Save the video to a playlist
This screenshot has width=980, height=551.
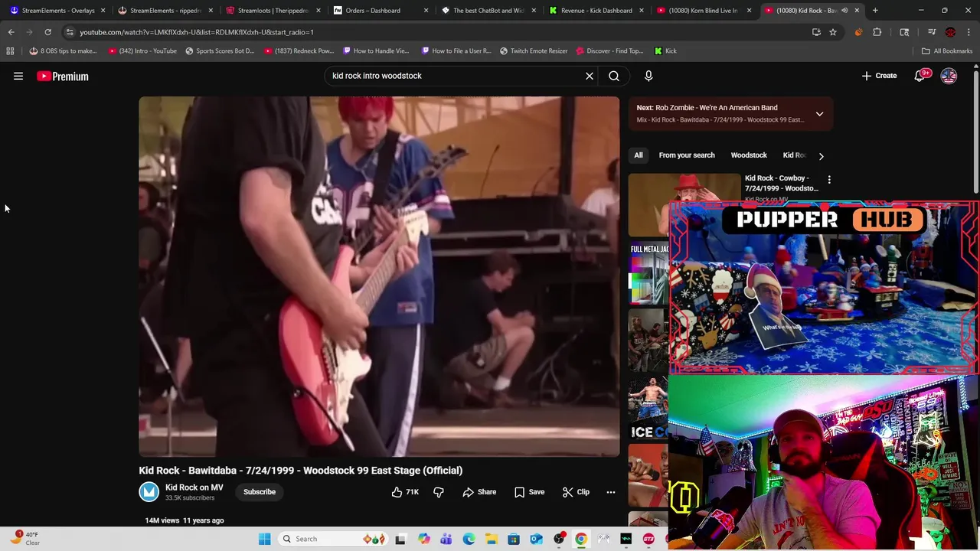point(529,492)
